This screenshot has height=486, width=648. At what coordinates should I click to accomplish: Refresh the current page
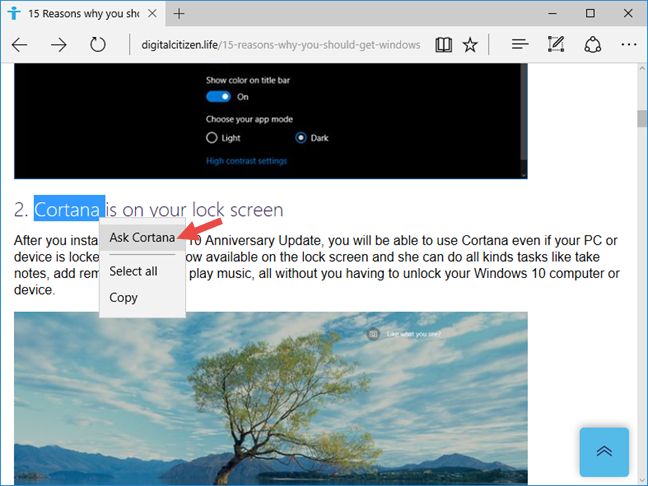pyautogui.click(x=98, y=44)
